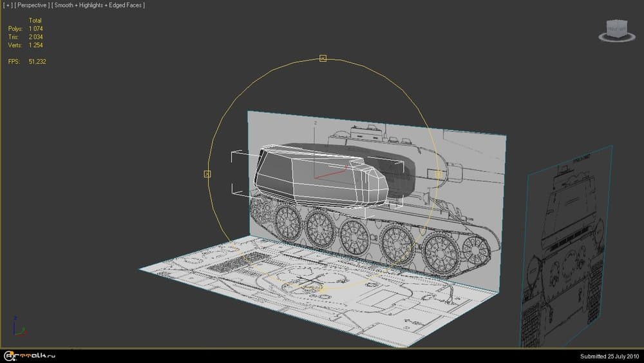Click the right handle of the arc rotate circle
Image resolution: width=644 pixels, height=363 pixels.
click(x=439, y=174)
